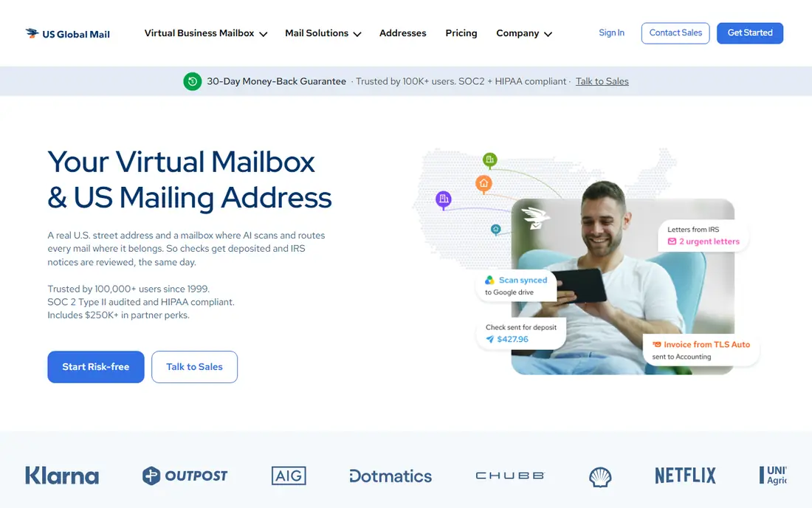Open the Pricing page

(x=461, y=33)
